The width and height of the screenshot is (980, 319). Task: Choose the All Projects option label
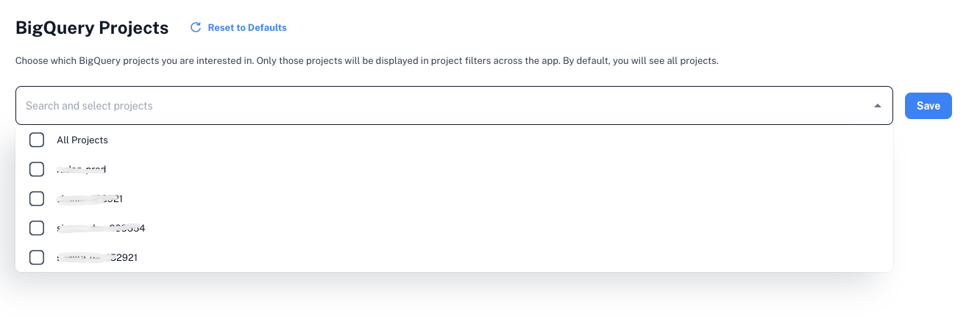tap(82, 140)
